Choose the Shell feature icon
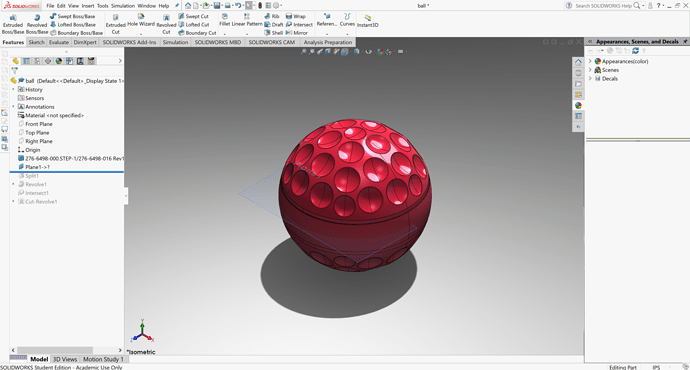The image size is (690, 370). tap(273, 33)
